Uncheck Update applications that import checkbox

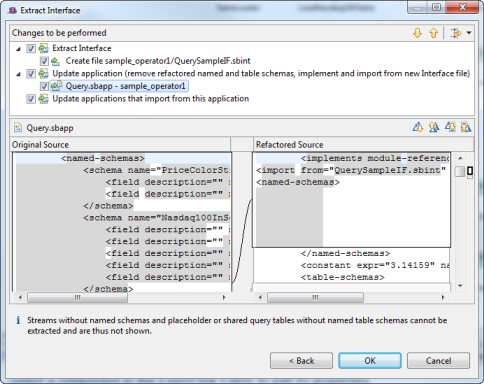click(31, 99)
